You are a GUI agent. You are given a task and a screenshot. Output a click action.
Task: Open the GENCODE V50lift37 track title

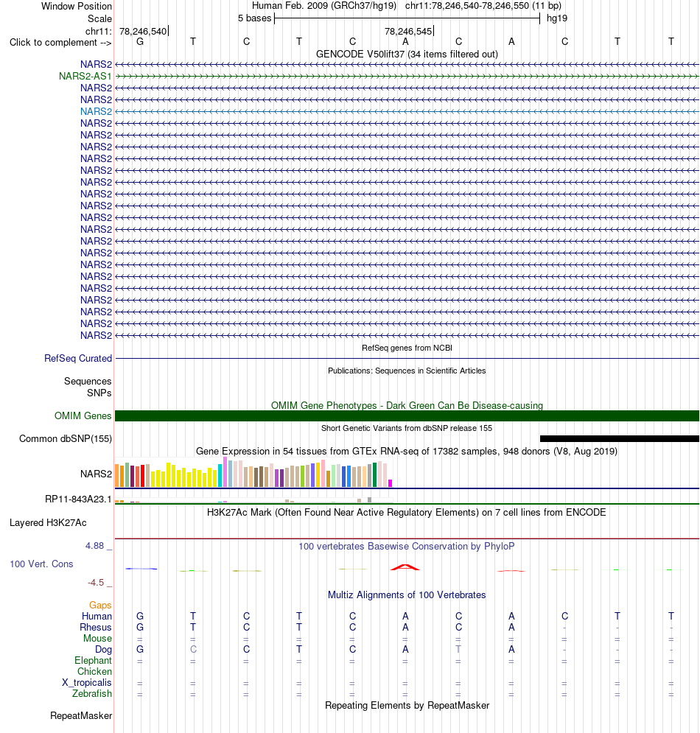tap(407, 55)
